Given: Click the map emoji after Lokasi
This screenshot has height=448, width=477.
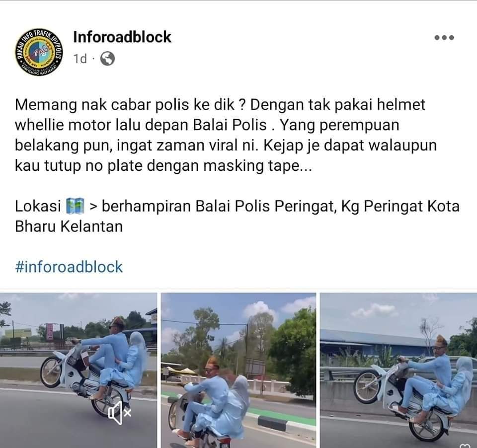Looking at the screenshot, I should [x=75, y=206].
